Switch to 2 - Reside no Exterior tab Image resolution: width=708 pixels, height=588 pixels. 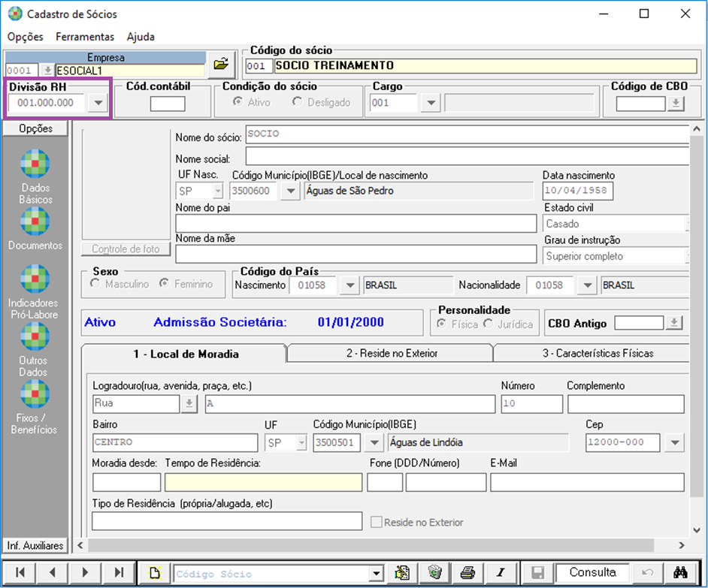pos(392,354)
